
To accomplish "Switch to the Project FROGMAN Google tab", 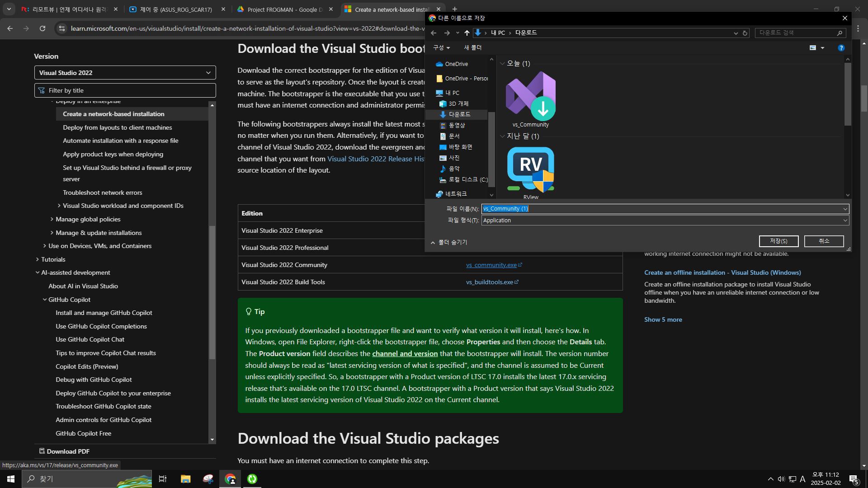I will [285, 9].
